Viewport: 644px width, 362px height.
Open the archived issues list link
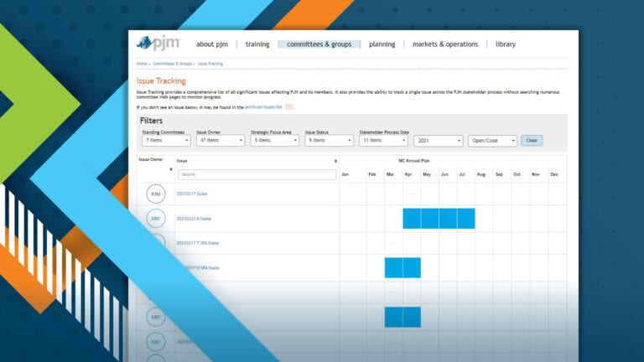click(263, 107)
